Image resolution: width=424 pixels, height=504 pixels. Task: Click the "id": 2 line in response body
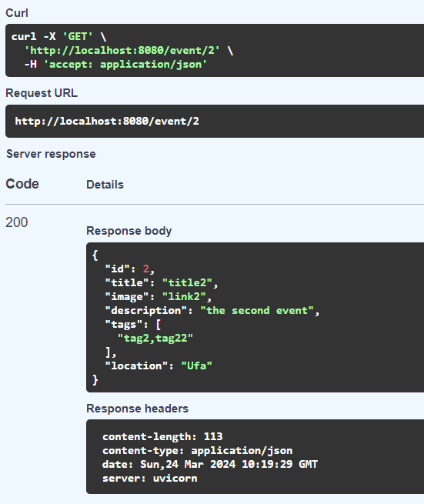click(x=130, y=269)
